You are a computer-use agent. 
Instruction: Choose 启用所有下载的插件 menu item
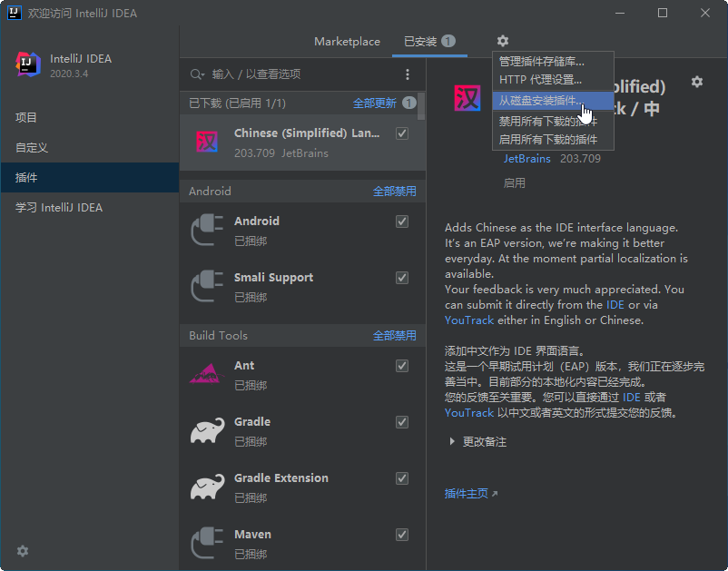click(553, 139)
